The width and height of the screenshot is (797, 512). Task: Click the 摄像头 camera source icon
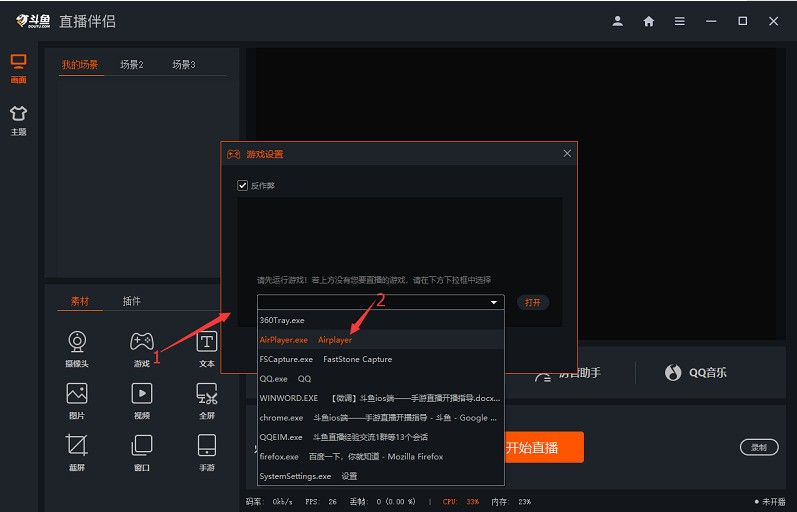tap(77, 343)
